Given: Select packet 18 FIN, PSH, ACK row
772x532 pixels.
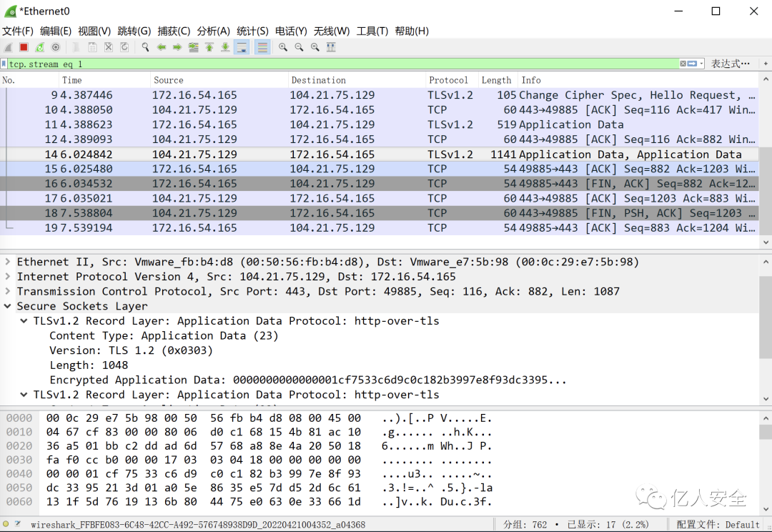Looking at the screenshot, I should click(x=379, y=213).
